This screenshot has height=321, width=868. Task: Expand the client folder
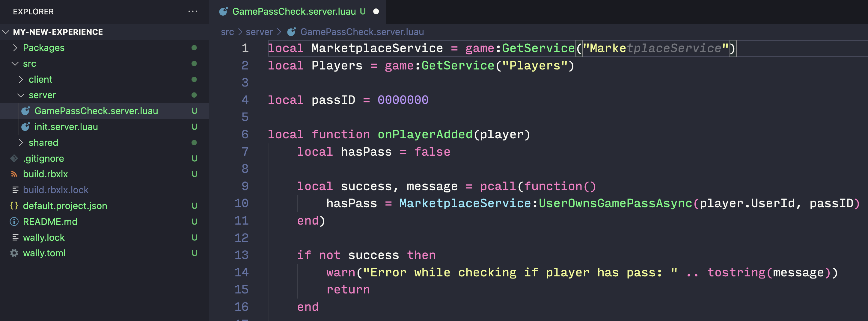click(x=21, y=79)
